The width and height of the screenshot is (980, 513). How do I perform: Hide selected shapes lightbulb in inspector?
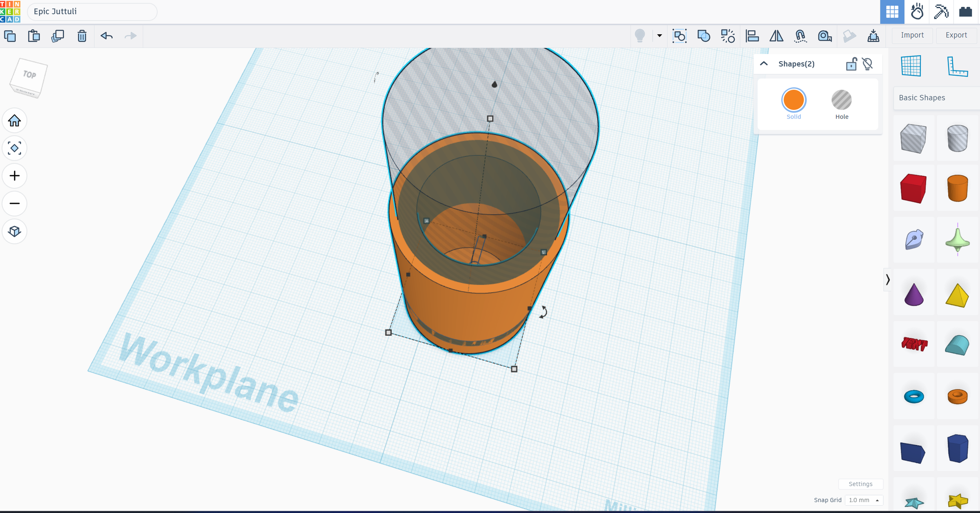coord(868,64)
